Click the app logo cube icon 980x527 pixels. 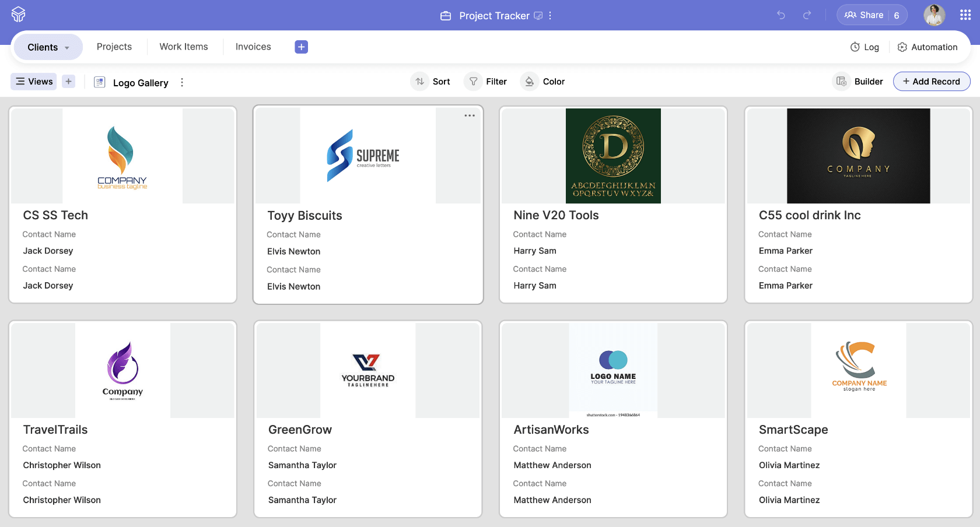(x=18, y=15)
